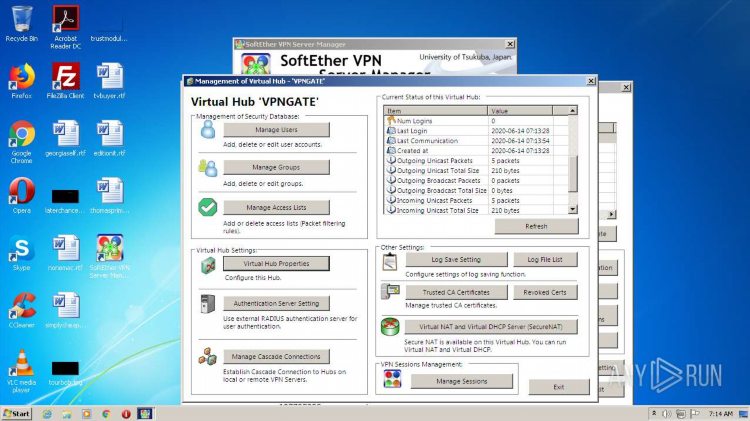Select Outgoing Unicast Packets row
This screenshot has width=750, height=421.
pos(476,161)
